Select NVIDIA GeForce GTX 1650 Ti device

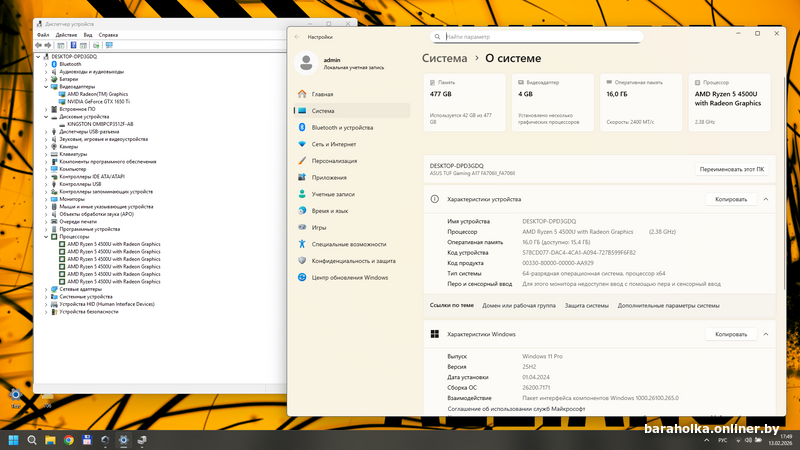pyautogui.click(x=99, y=102)
